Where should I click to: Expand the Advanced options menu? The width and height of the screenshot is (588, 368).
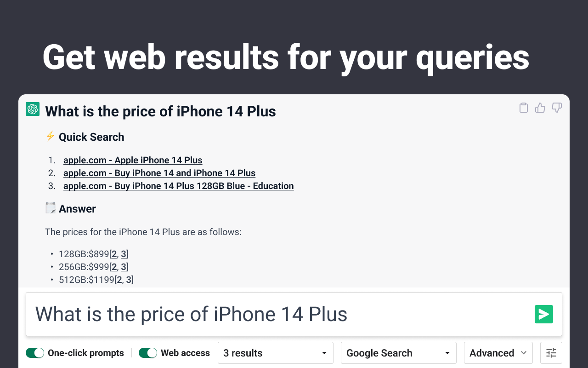tap(498, 353)
